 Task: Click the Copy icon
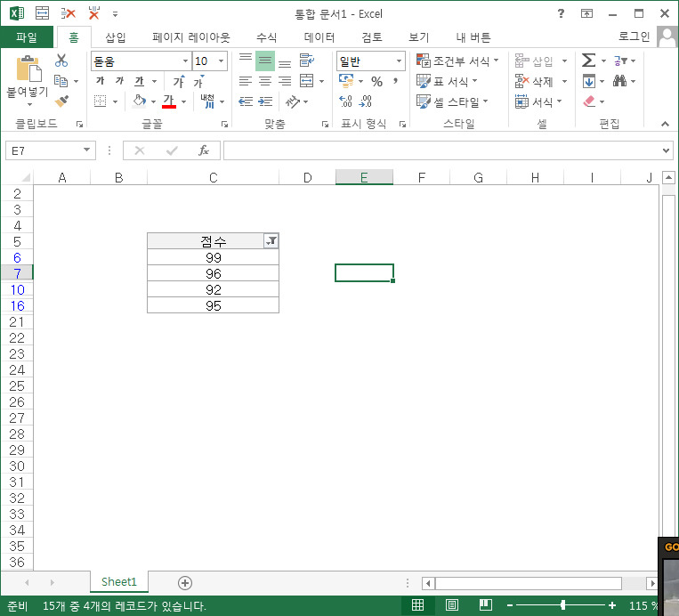[x=61, y=81]
